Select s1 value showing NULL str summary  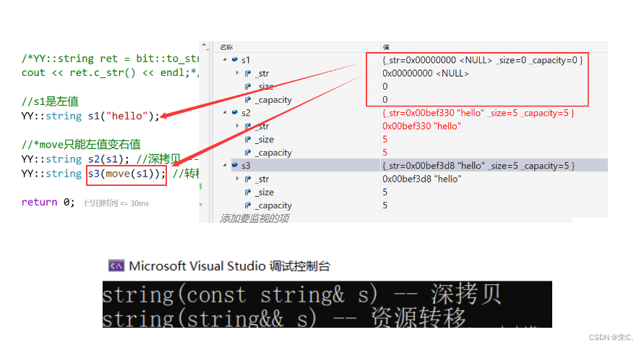[483, 60]
